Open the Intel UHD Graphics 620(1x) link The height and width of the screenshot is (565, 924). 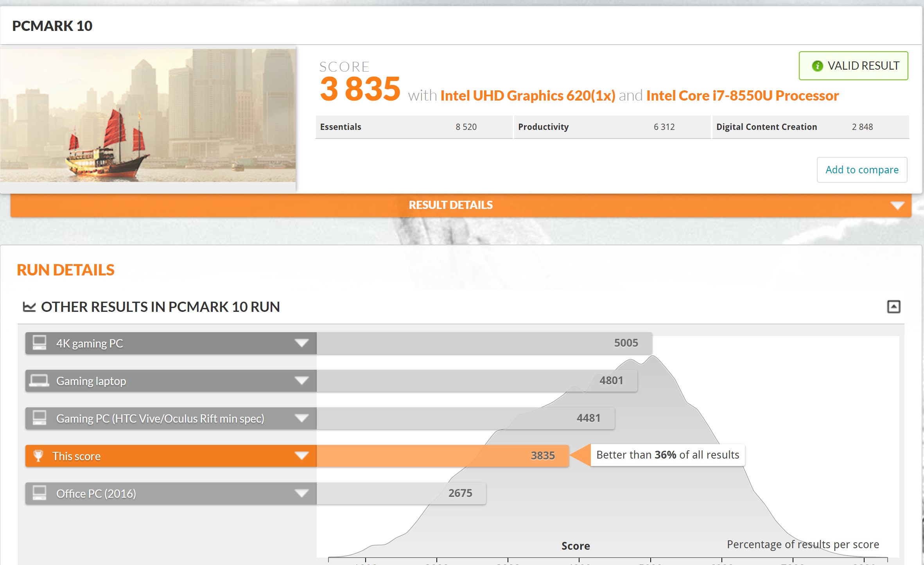point(528,96)
